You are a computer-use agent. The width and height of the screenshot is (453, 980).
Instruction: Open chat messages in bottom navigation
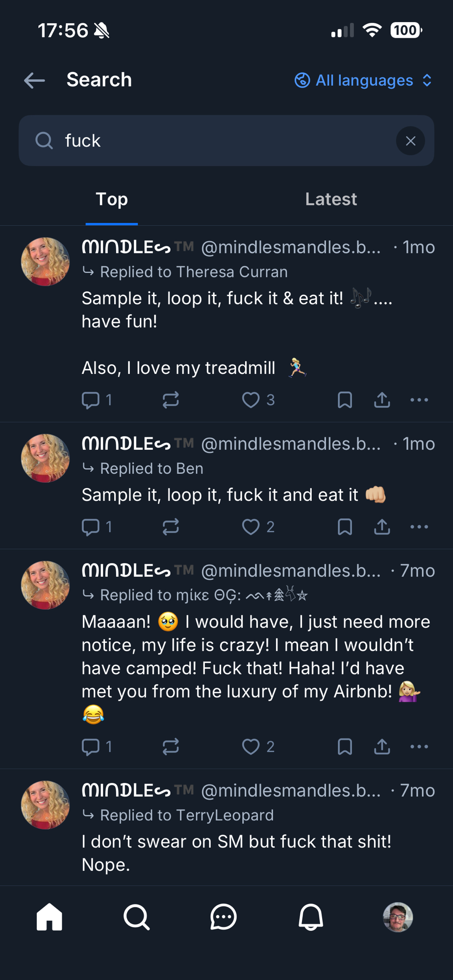224,917
